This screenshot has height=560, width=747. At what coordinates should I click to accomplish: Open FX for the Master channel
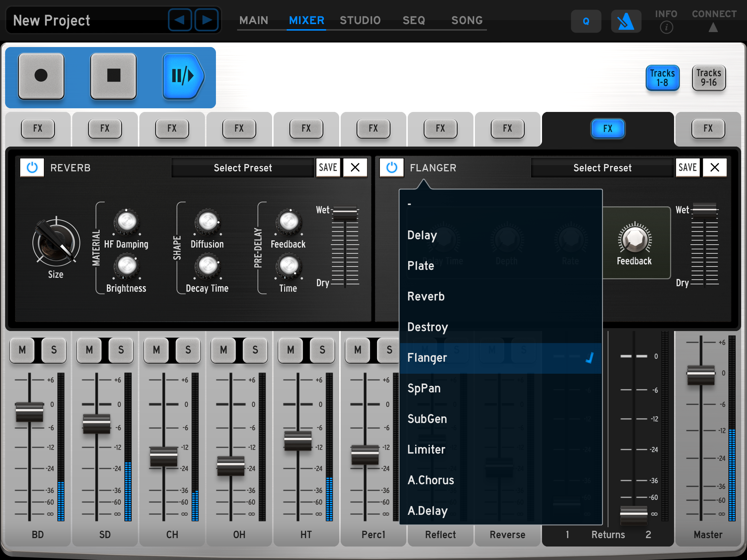pyautogui.click(x=708, y=128)
